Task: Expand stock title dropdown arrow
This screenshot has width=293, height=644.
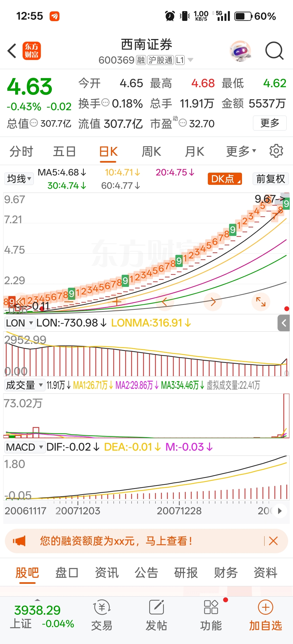Action: (190, 60)
